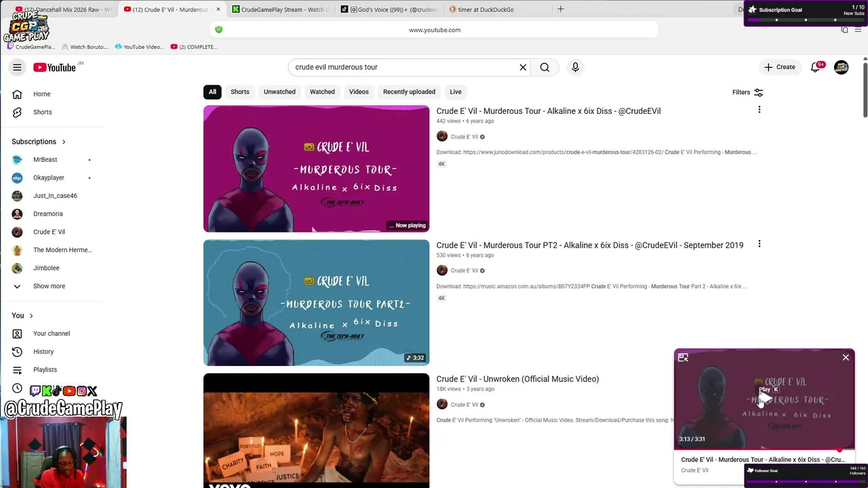
Task: Open the (2) COMPLETE... bookmark
Action: tap(194, 47)
